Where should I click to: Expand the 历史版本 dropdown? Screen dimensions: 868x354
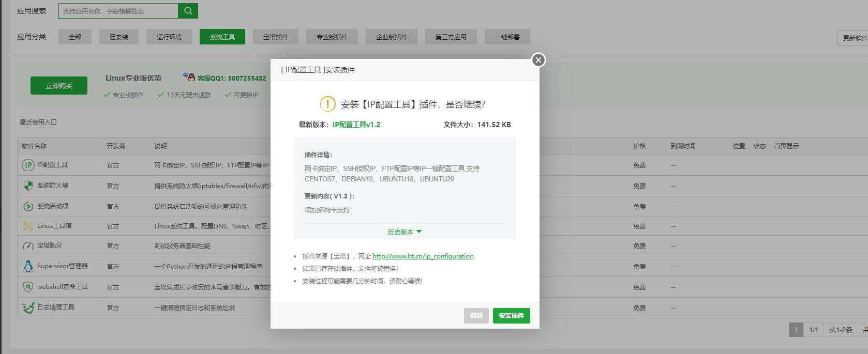click(405, 232)
